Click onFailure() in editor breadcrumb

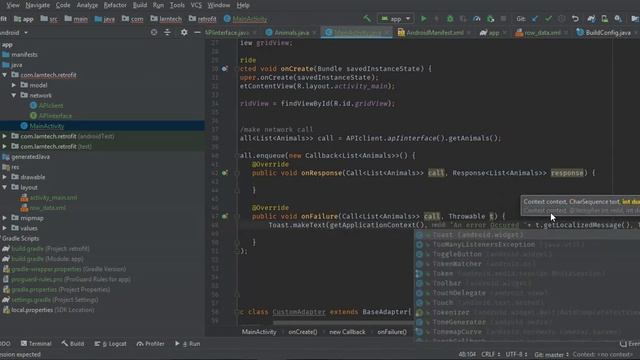[392, 332]
